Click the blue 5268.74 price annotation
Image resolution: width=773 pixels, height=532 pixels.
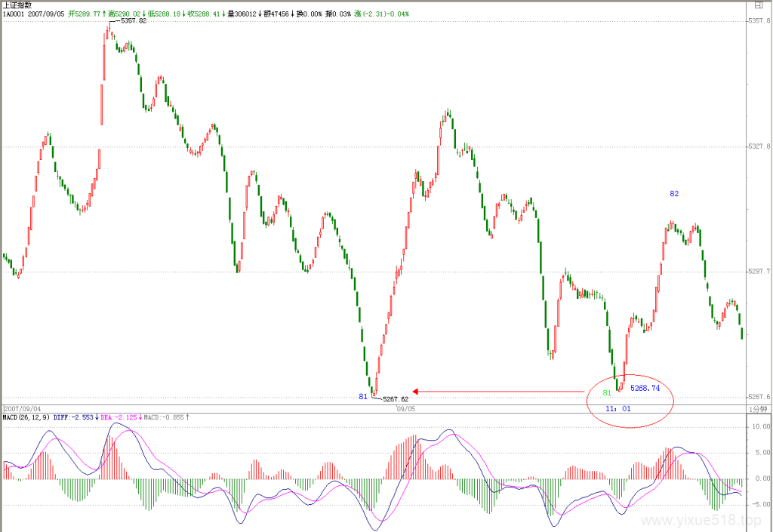(x=645, y=388)
